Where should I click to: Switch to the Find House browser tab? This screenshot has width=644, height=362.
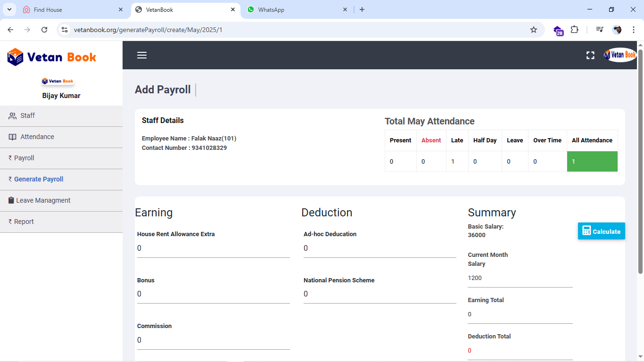(73, 9)
